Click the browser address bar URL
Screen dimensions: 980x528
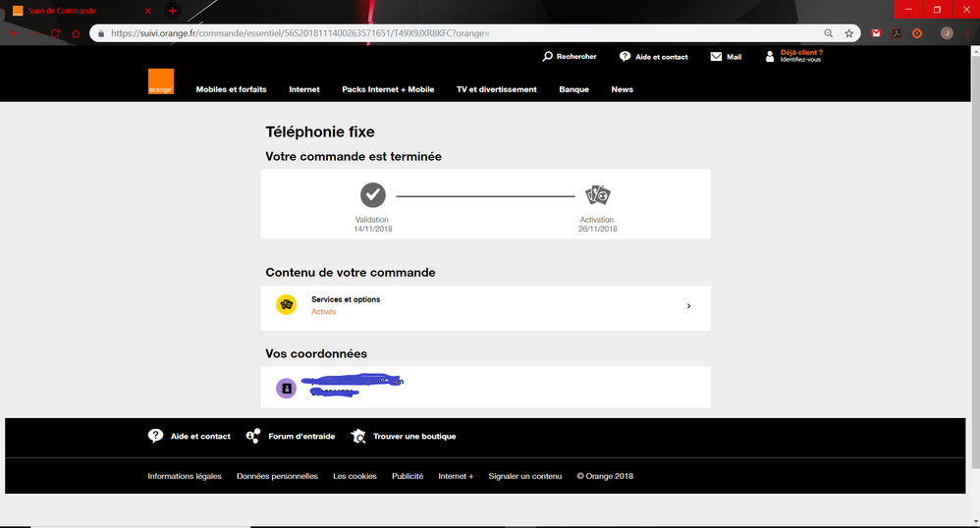point(300,33)
